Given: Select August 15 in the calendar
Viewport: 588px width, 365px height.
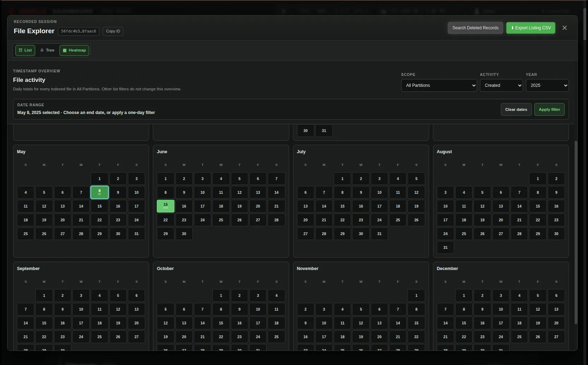Looking at the screenshot, I should [x=538, y=206].
